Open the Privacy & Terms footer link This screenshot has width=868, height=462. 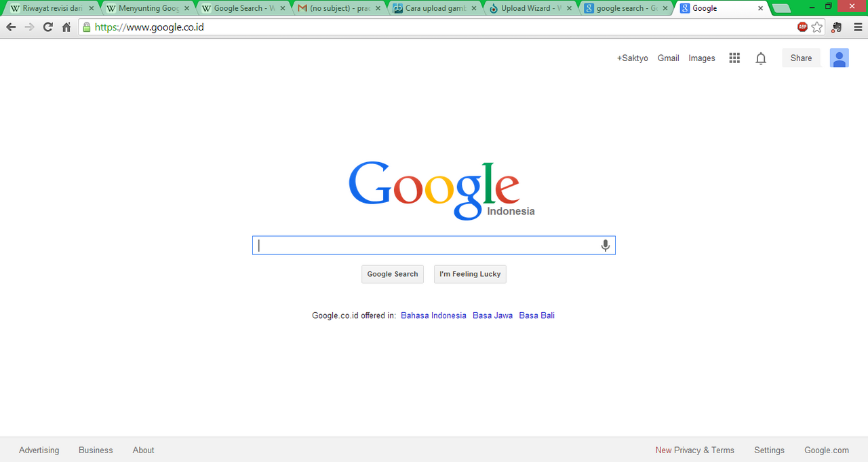[704, 450]
